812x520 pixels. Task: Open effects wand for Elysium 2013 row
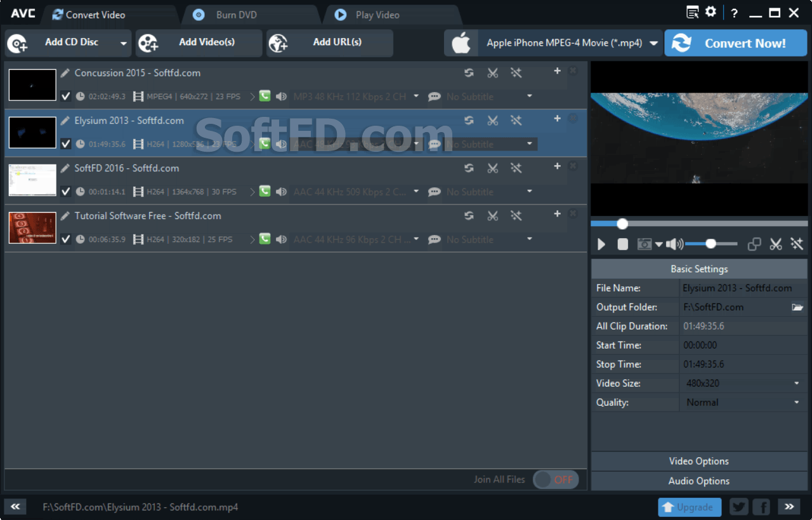[x=516, y=120]
